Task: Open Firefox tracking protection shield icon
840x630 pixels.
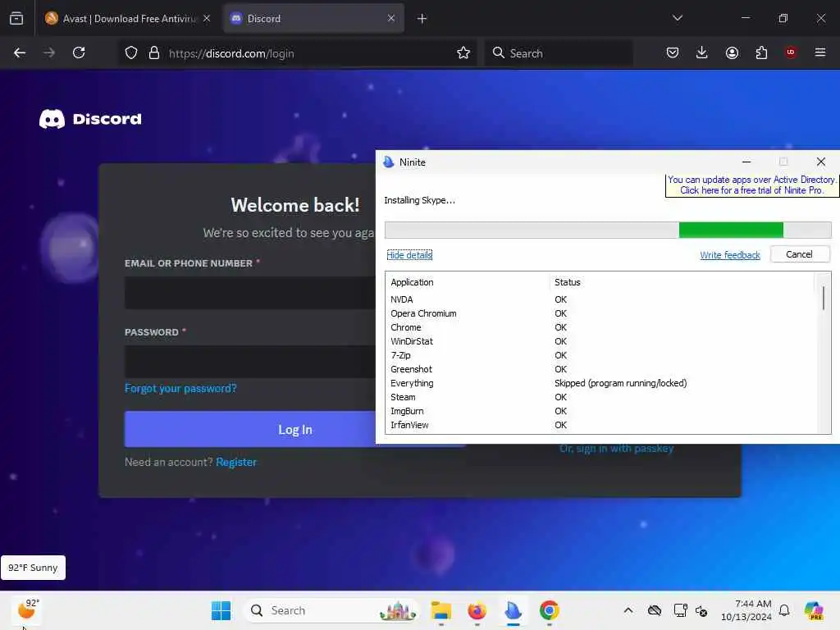Action: point(131,53)
